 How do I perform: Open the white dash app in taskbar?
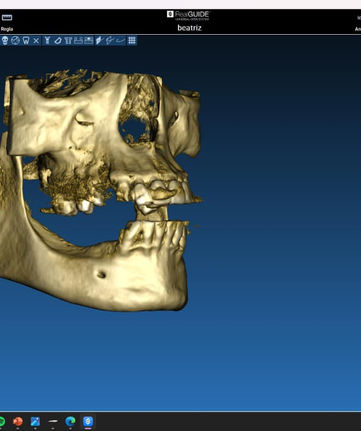pyautogui.click(x=53, y=422)
